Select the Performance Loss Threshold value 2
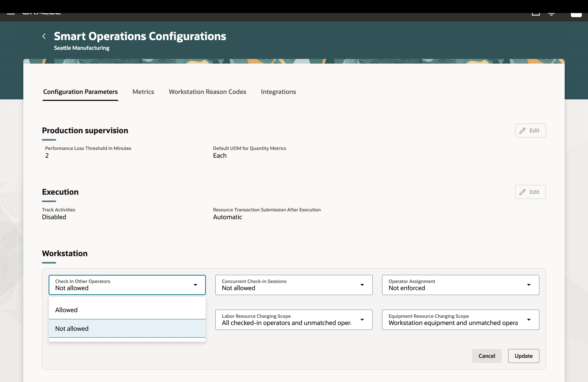588x382 pixels. coord(47,155)
